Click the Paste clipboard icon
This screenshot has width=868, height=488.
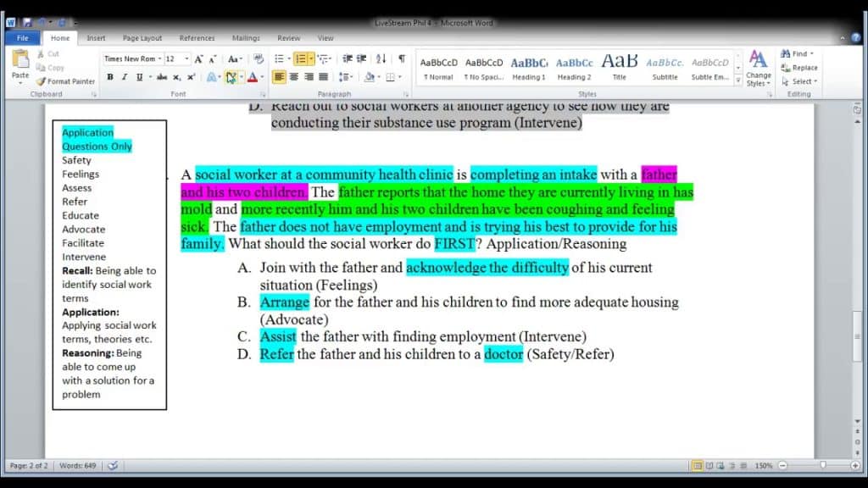coord(20,58)
